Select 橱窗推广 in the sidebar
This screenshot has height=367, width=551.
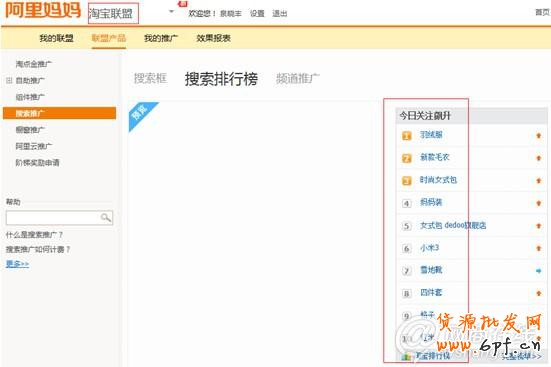click(x=30, y=130)
